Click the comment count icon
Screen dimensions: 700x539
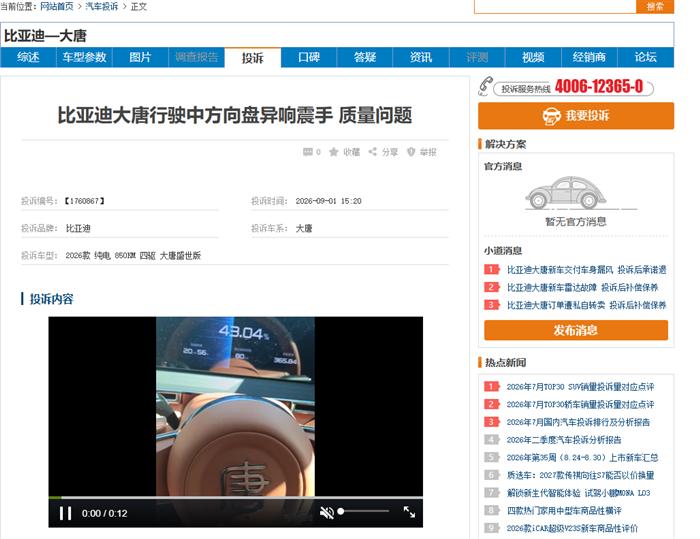(308, 152)
